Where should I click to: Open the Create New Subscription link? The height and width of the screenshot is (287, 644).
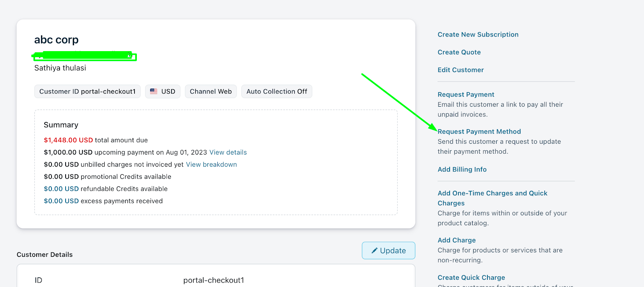(x=478, y=35)
